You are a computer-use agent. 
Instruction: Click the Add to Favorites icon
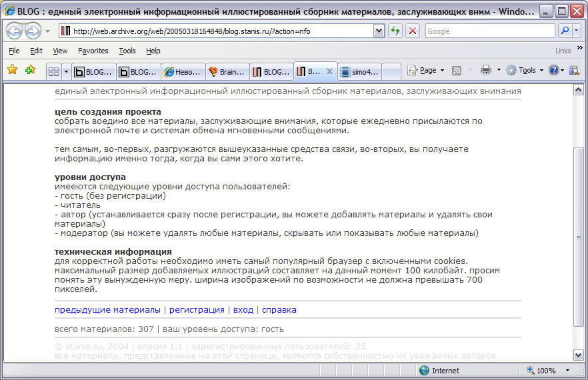click(x=30, y=70)
